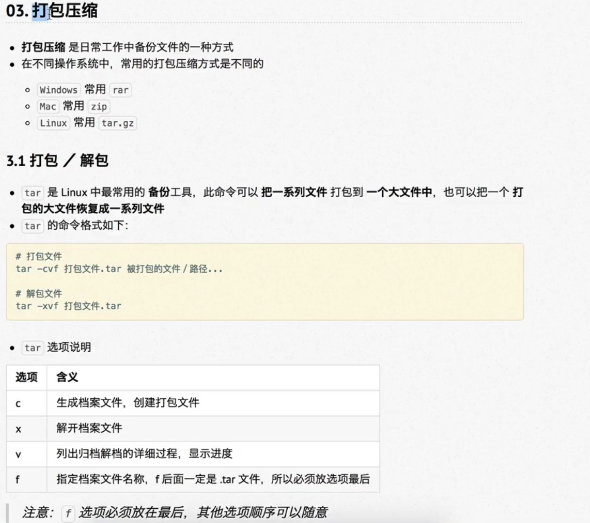This screenshot has height=523, width=590.
Task: Click the table cell 'x'
Action: click(x=26, y=429)
